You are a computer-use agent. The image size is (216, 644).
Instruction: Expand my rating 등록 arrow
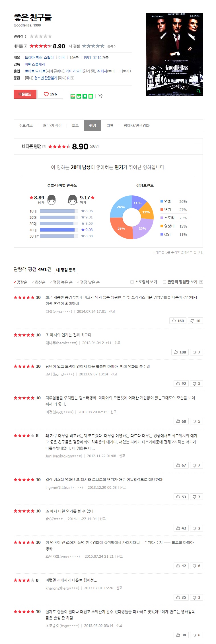112,46
